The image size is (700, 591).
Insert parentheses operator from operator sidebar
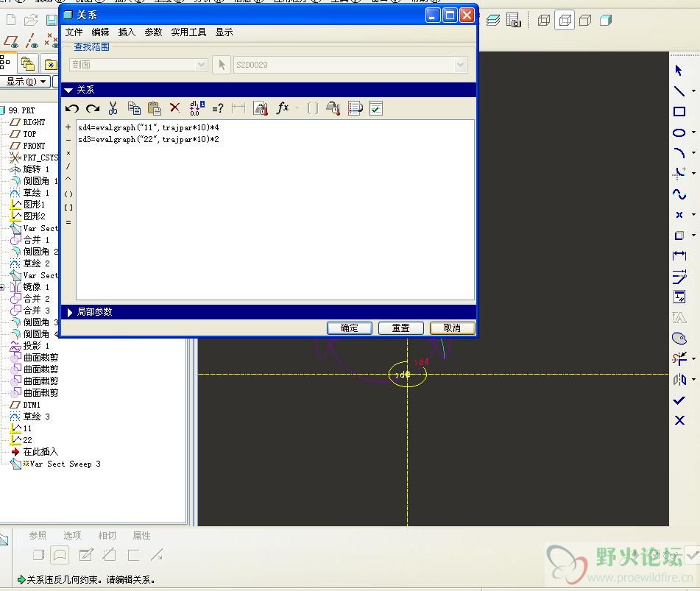point(68,194)
